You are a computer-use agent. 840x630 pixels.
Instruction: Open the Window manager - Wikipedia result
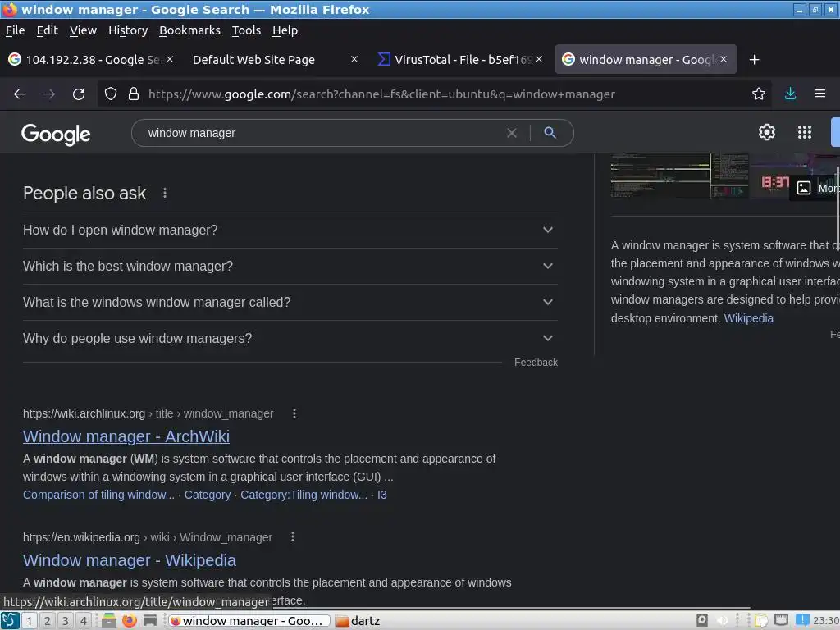(129, 559)
